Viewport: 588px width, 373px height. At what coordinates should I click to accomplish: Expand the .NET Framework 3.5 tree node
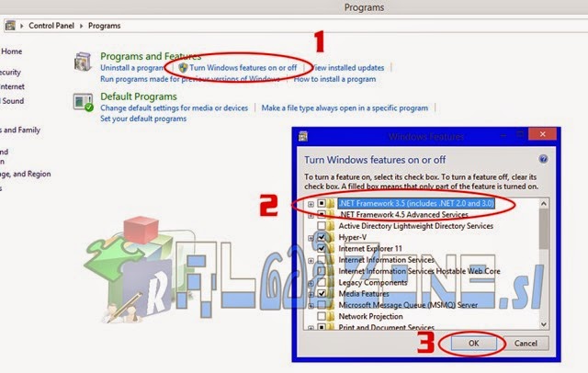pyautogui.click(x=311, y=204)
